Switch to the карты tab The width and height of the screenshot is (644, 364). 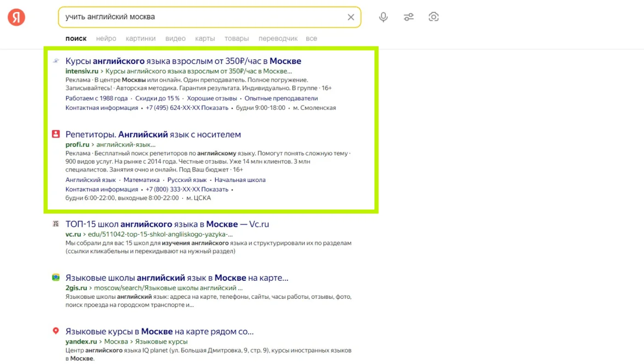pos(205,39)
